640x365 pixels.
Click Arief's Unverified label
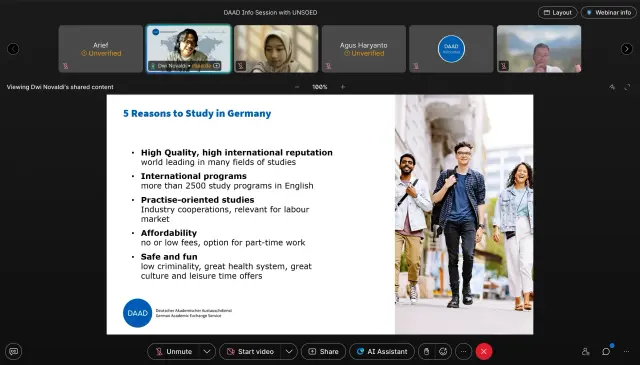tap(101, 53)
